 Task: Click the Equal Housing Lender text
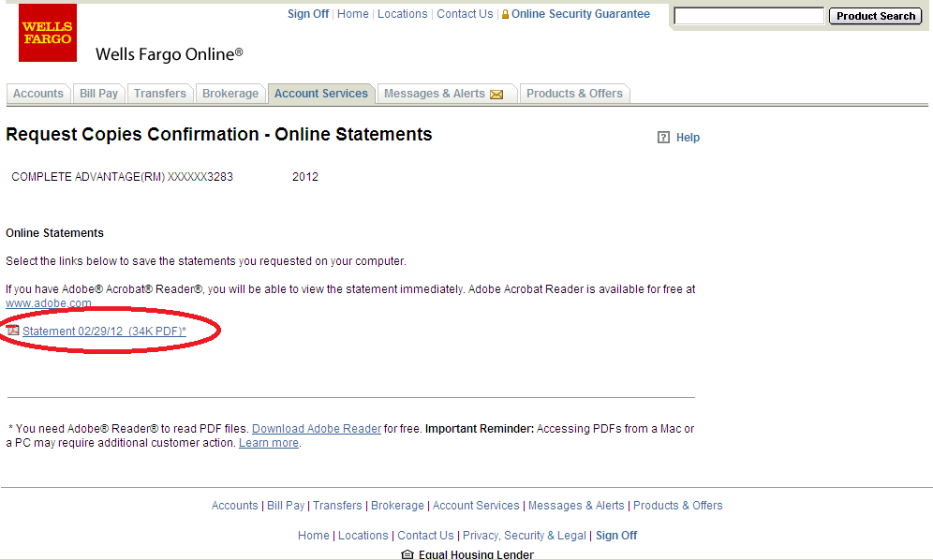pyautogui.click(x=476, y=554)
